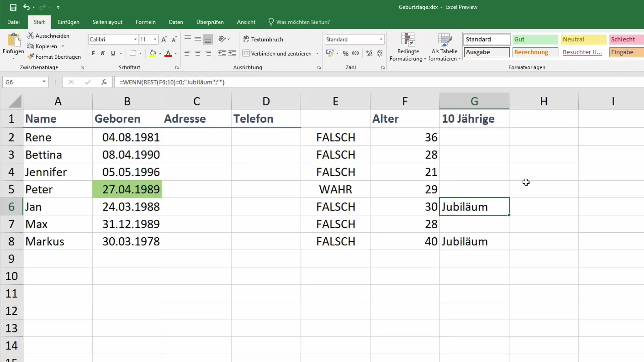The image size is (644, 362).
Task: Click the formula bar text
Action: point(172,82)
